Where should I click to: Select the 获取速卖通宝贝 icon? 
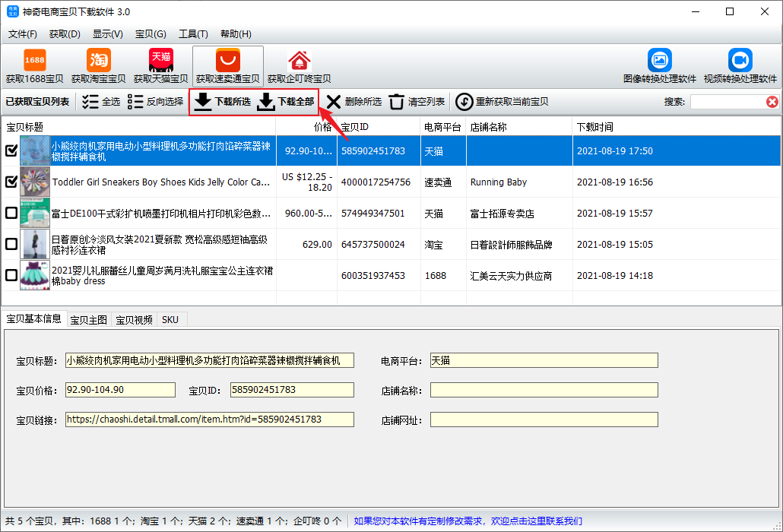click(228, 66)
